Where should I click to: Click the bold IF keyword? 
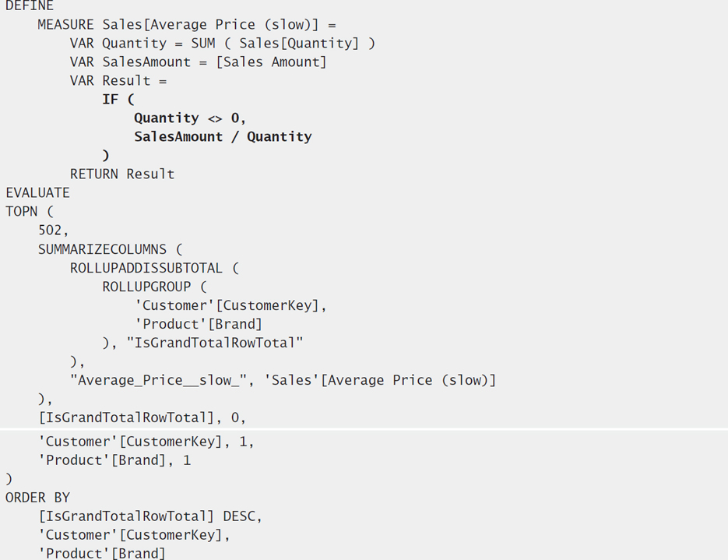(111, 100)
